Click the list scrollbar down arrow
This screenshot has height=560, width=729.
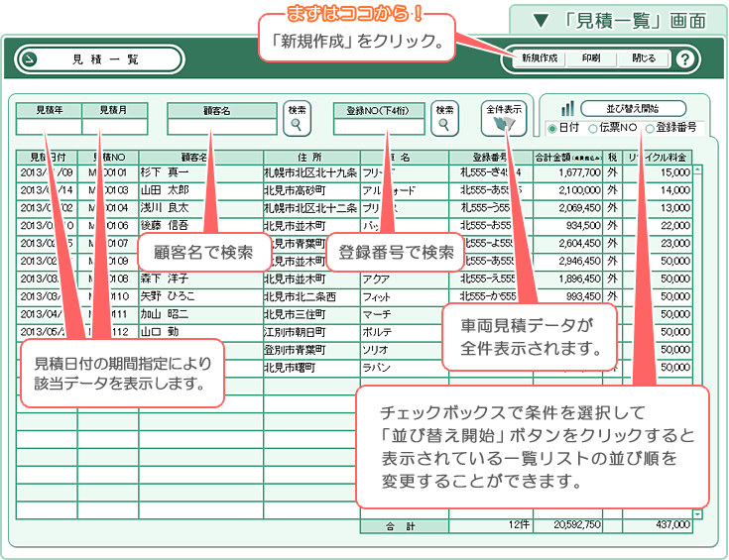[x=697, y=514]
